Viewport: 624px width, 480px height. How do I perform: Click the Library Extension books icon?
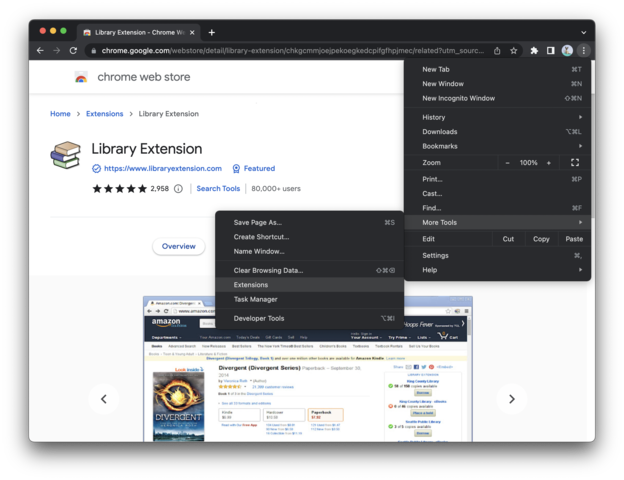(x=65, y=155)
